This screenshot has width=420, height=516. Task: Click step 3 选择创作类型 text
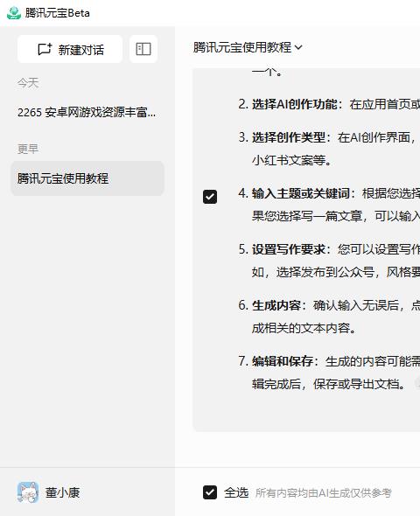(x=289, y=137)
